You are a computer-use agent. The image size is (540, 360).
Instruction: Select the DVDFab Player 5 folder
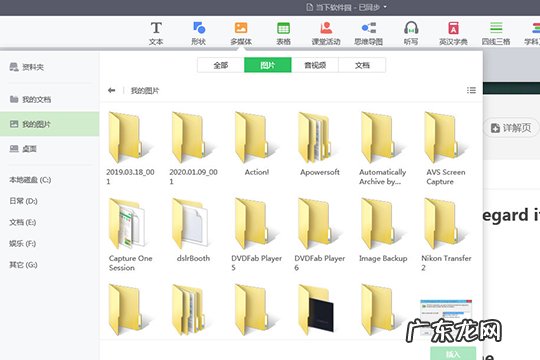[257, 234]
